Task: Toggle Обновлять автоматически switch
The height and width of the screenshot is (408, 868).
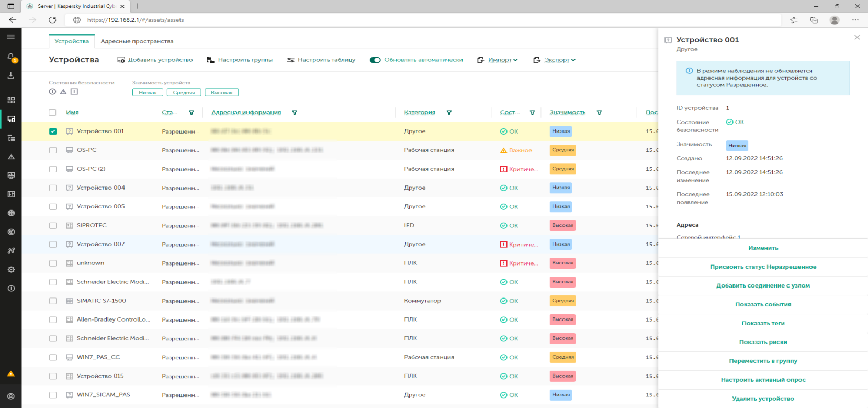Action: (x=375, y=60)
